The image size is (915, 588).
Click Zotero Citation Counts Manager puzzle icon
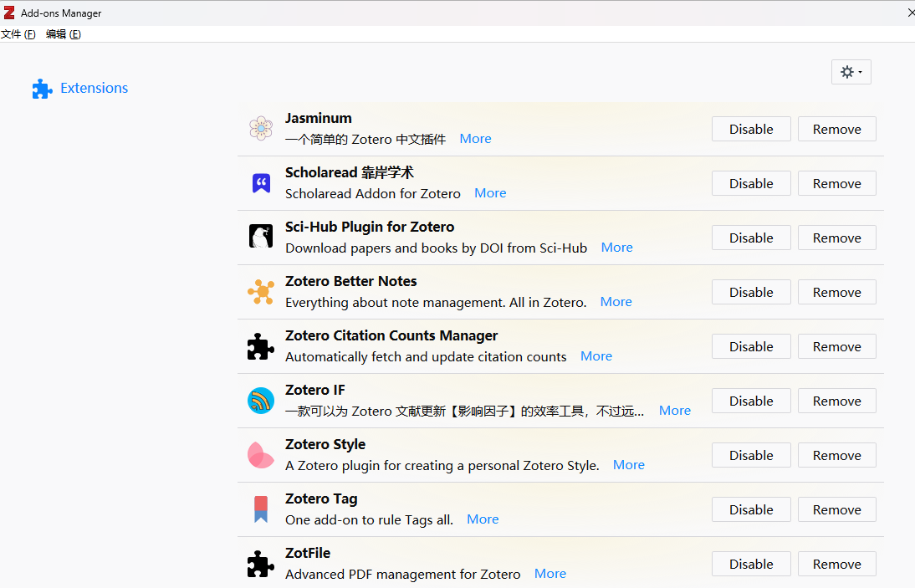point(261,346)
